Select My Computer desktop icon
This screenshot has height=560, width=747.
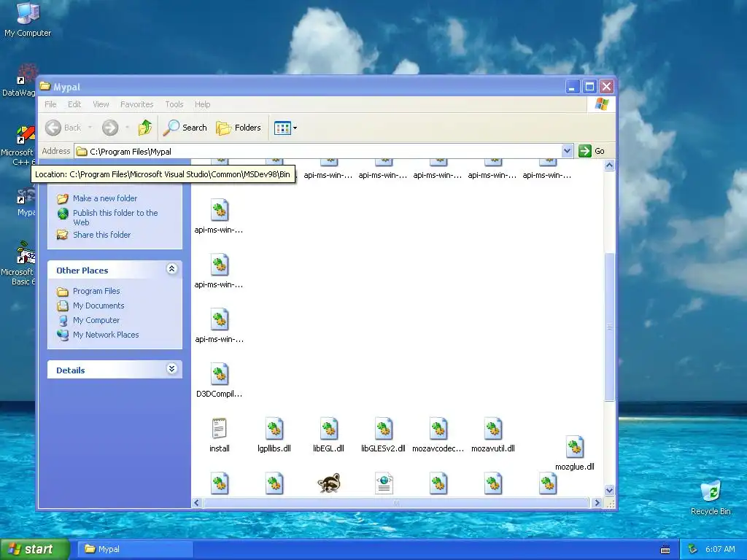click(28, 20)
